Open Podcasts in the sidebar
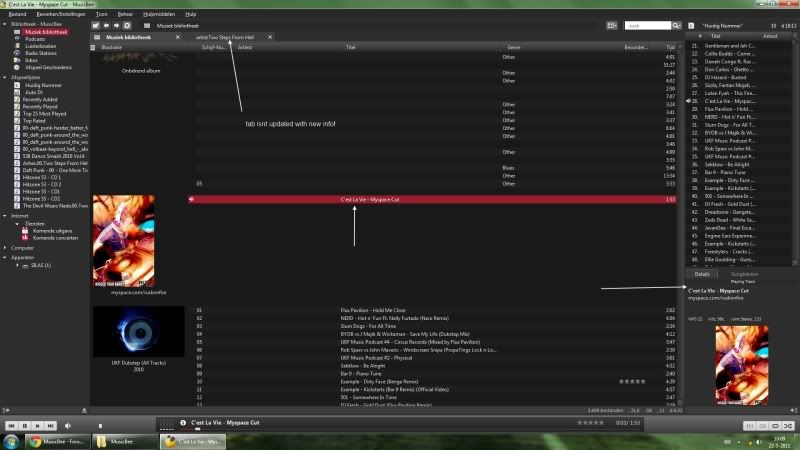The height and width of the screenshot is (450, 800). click(35, 39)
